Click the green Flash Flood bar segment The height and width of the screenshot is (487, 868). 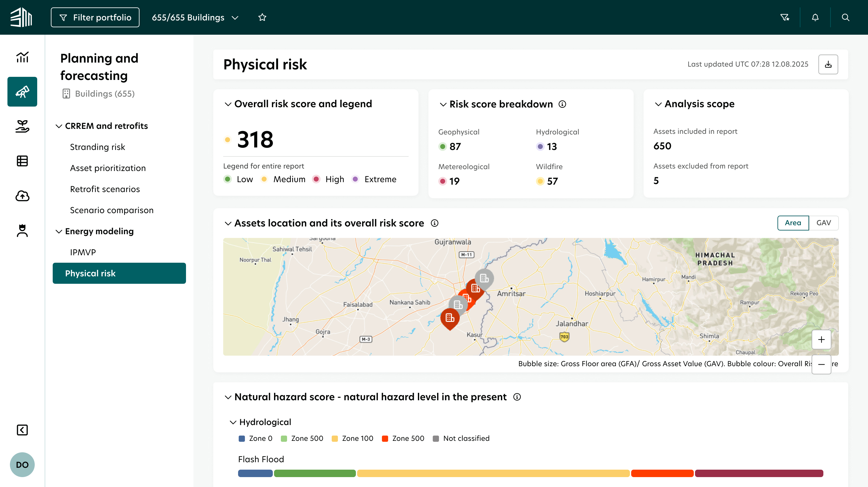click(x=315, y=473)
